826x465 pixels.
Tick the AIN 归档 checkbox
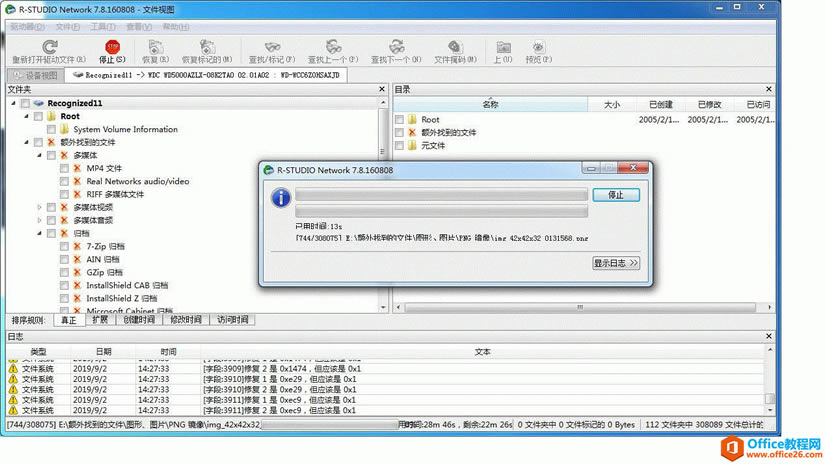click(64, 259)
